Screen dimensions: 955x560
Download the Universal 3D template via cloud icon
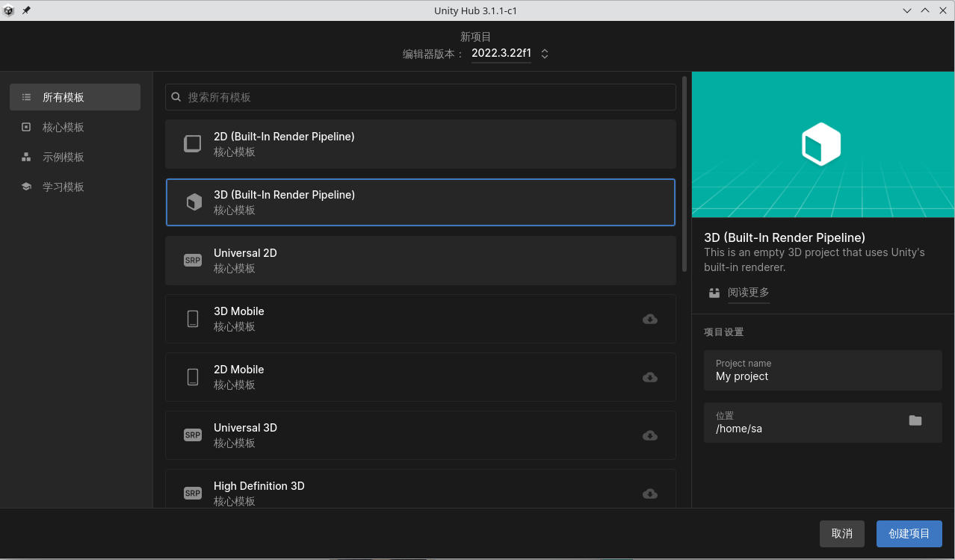[650, 435]
